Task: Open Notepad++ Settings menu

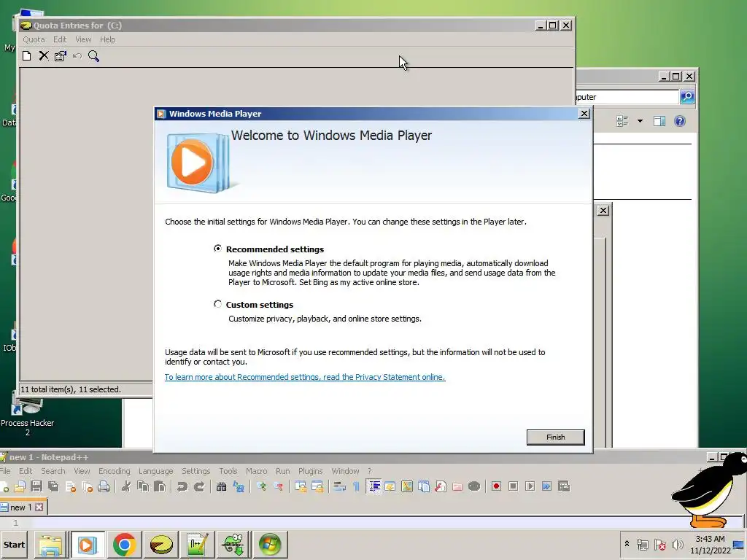Action: [x=196, y=471]
